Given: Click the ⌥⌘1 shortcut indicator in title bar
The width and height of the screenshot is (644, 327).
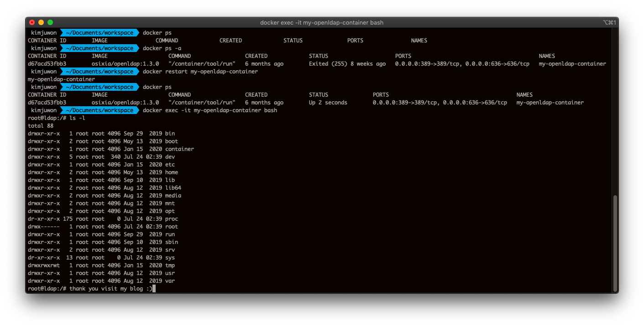Looking at the screenshot, I should coord(609,22).
